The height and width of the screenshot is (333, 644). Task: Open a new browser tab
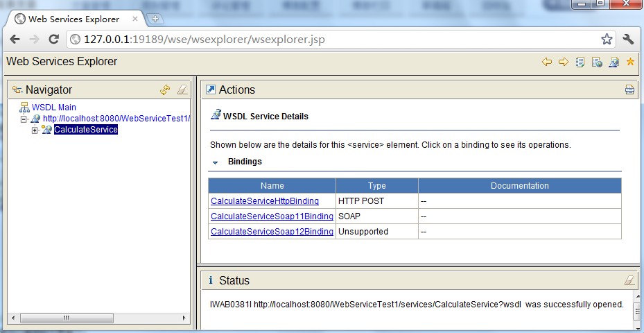[155, 19]
